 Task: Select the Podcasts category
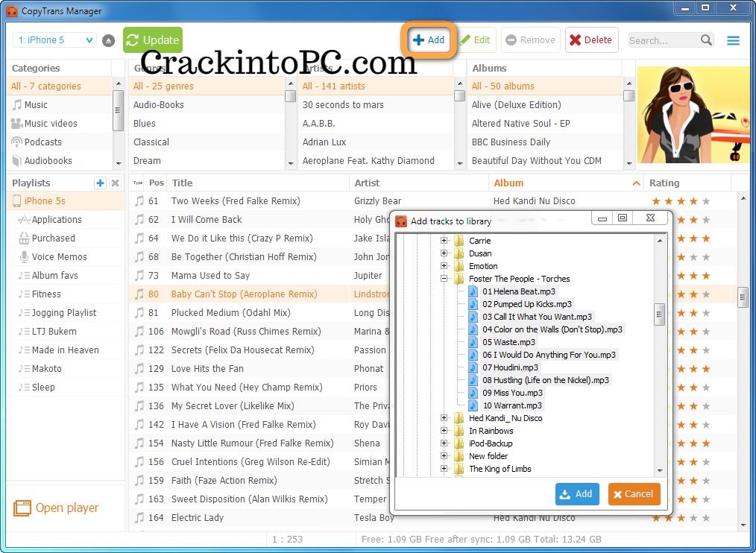click(60, 142)
